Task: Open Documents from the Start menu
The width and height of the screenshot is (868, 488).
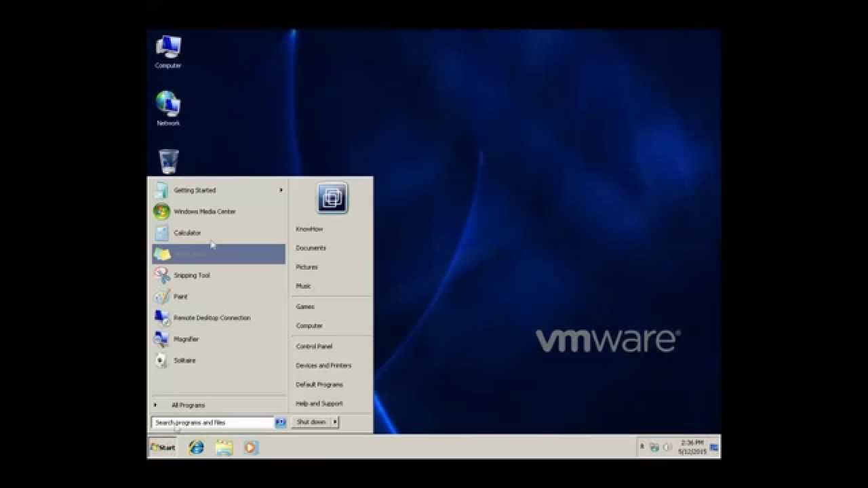Action: click(x=311, y=248)
